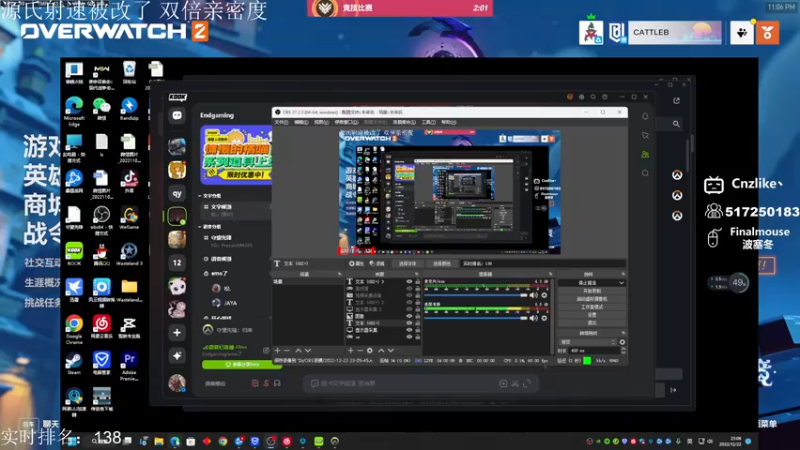Toggle KOOK microphone mute icon
The width and height of the screenshot is (800, 450).
click(266, 383)
